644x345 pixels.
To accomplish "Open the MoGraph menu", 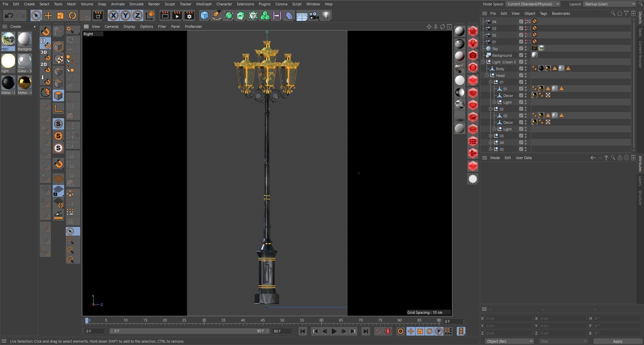I will coord(204,4).
